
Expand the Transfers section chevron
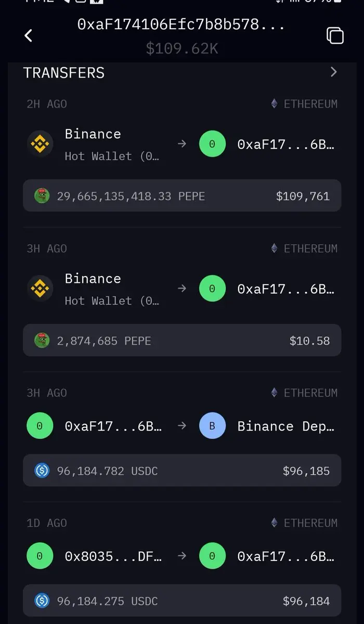click(x=334, y=72)
